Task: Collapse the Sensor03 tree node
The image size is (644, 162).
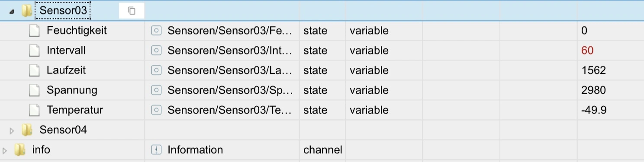Action: pos(12,12)
